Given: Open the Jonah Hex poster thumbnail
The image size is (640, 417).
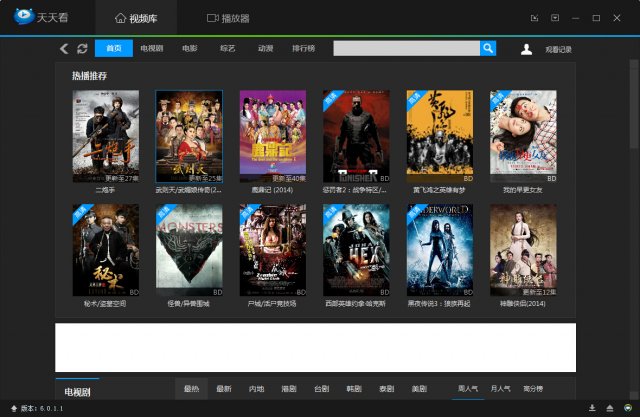Looking at the screenshot, I should 356,250.
